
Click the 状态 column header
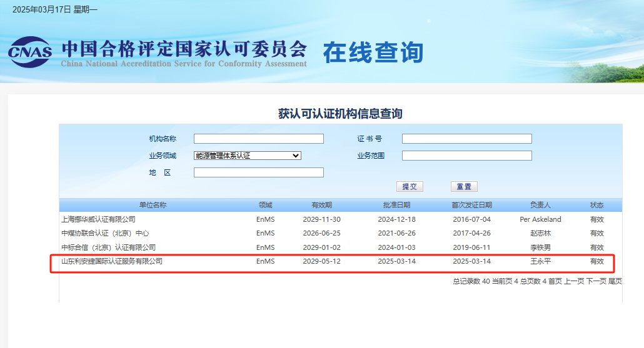(596, 205)
